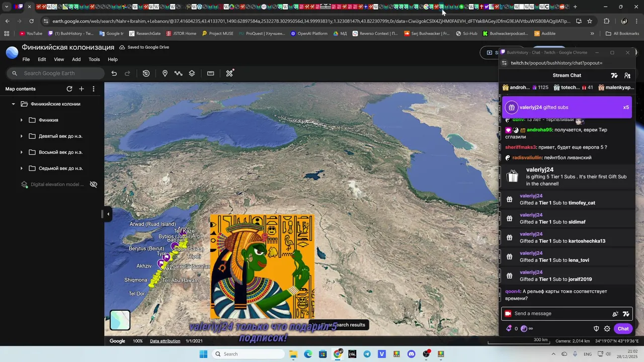This screenshot has height=362, width=644.
Task: Select the Финикия folder label
Action: (x=48, y=120)
